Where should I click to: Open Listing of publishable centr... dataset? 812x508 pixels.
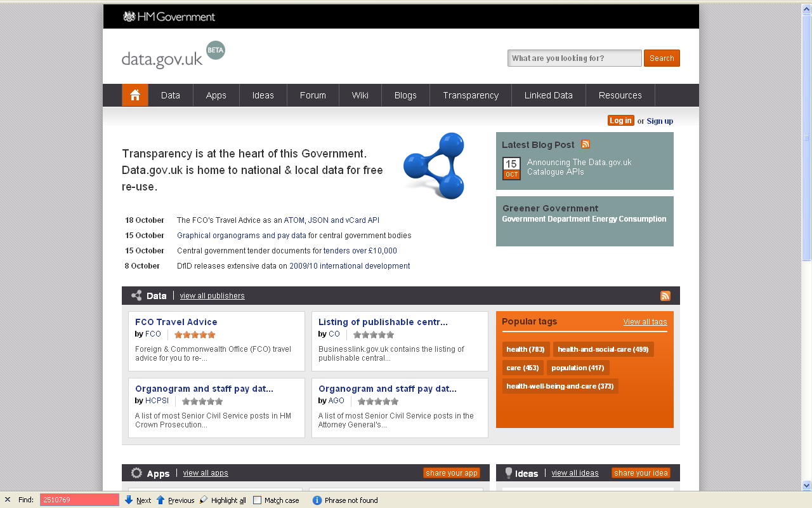(383, 322)
